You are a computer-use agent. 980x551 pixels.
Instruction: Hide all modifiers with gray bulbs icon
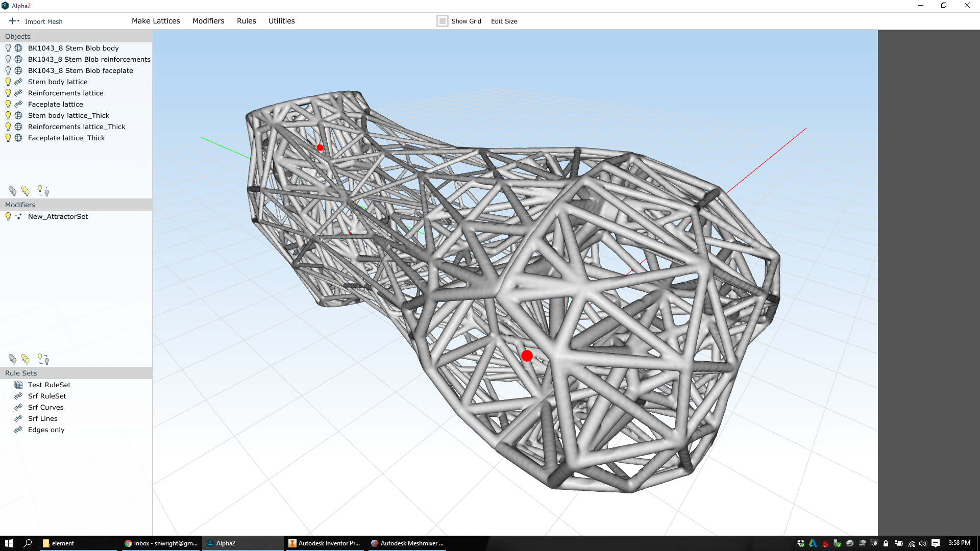click(13, 359)
